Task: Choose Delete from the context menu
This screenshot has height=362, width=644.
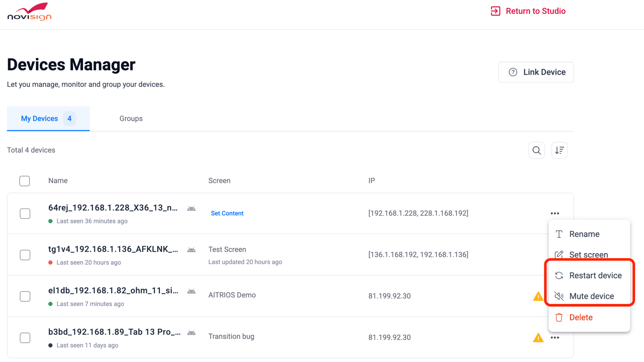Action: [580, 318]
